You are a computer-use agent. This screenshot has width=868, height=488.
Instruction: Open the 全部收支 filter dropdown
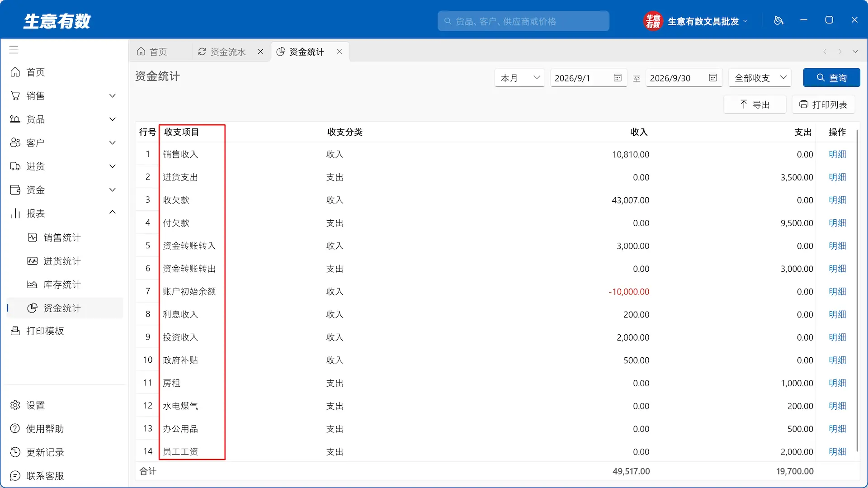tap(760, 78)
